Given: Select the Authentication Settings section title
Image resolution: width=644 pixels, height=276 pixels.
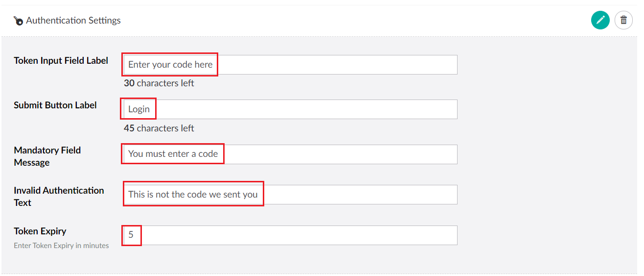Looking at the screenshot, I should pos(73,21).
